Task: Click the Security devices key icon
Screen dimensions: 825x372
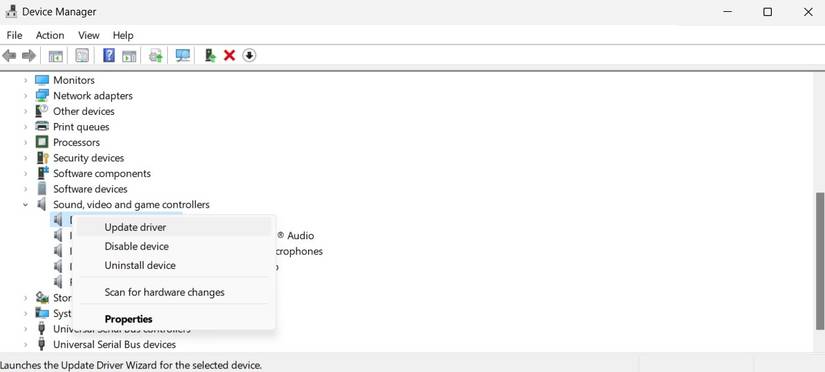Action: coord(42,158)
